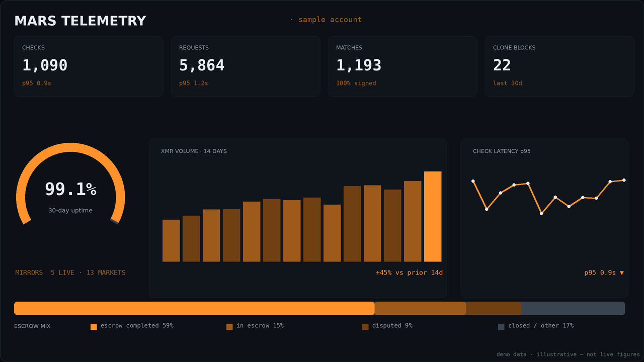Click the orange swatch beside "escrow completed 59%"
644x362 pixels.
pos(94,327)
